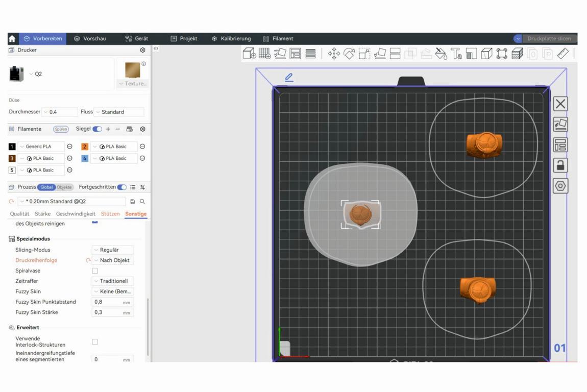Click the lock icon beside the build plate
The height and width of the screenshot is (392, 587).
click(560, 165)
